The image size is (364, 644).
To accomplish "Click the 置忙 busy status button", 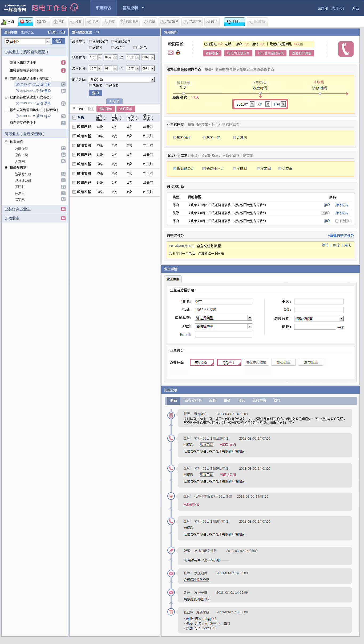I will click(x=26, y=22).
